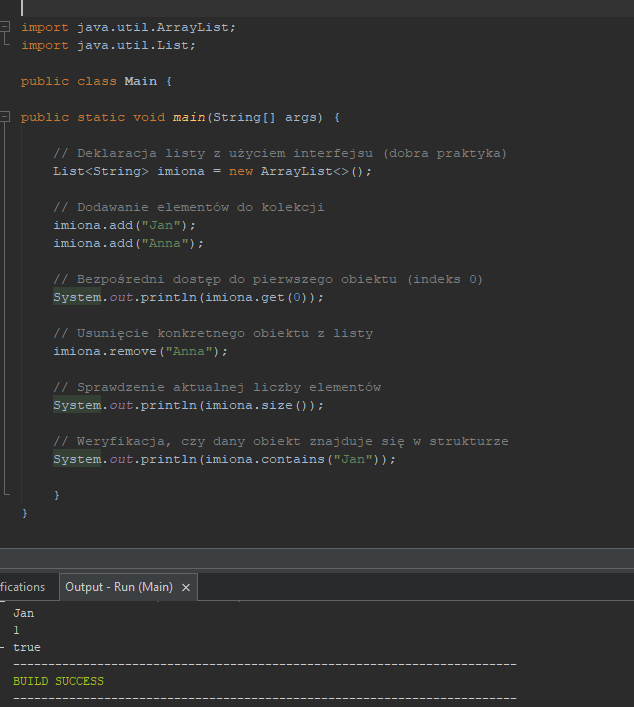Click the imiona variable in List declaration
The height and width of the screenshot is (707, 634).
pyautogui.click(x=181, y=171)
